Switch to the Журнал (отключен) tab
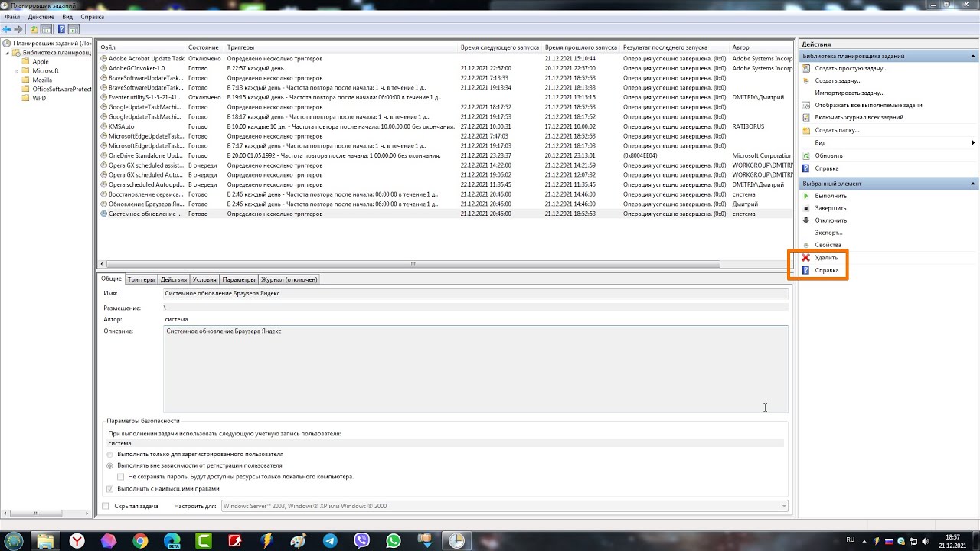 (x=289, y=279)
